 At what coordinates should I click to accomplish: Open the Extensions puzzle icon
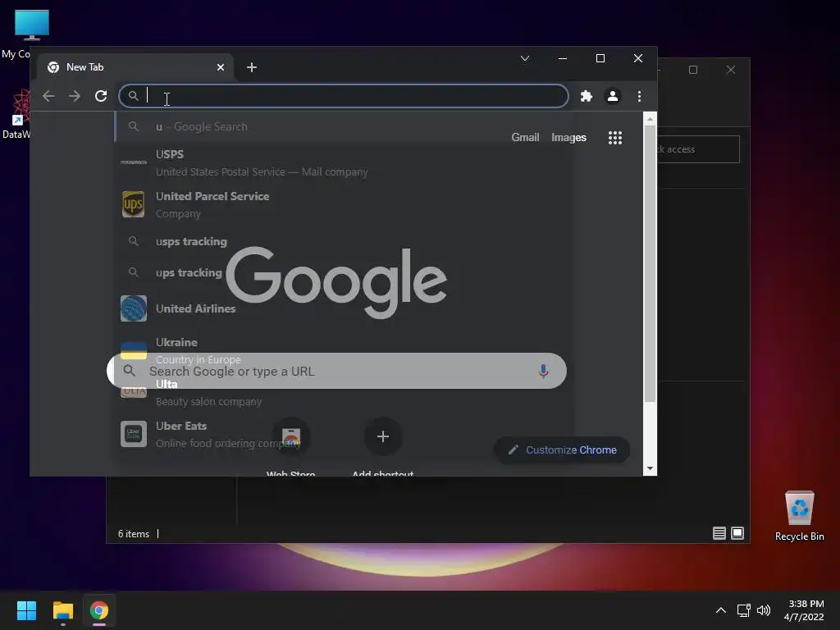(x=587, y=96)
